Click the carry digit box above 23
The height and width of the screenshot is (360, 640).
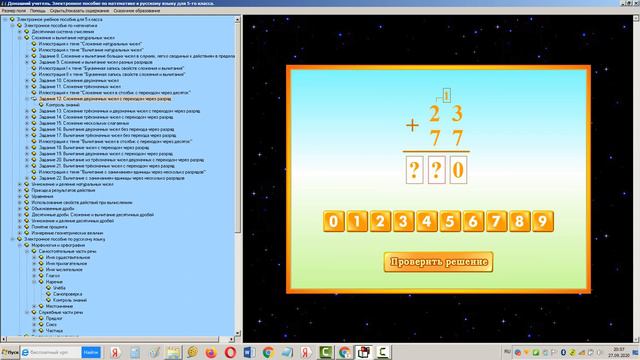[x=447, y=96]
